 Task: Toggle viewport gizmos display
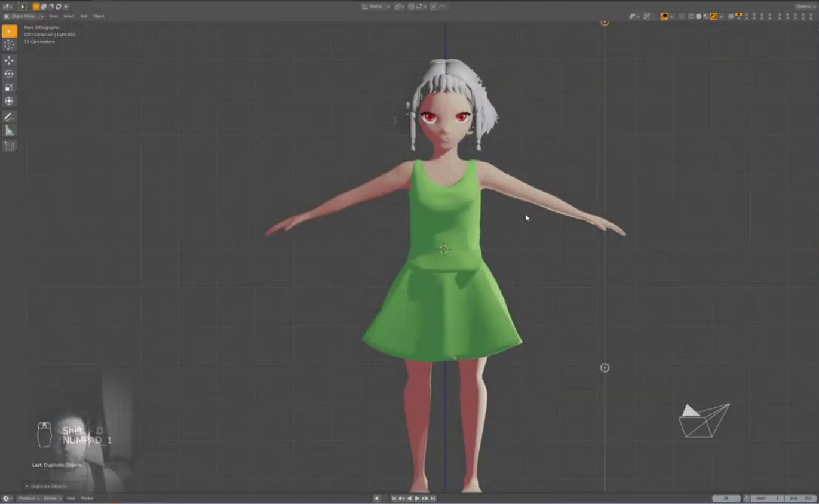646,16
